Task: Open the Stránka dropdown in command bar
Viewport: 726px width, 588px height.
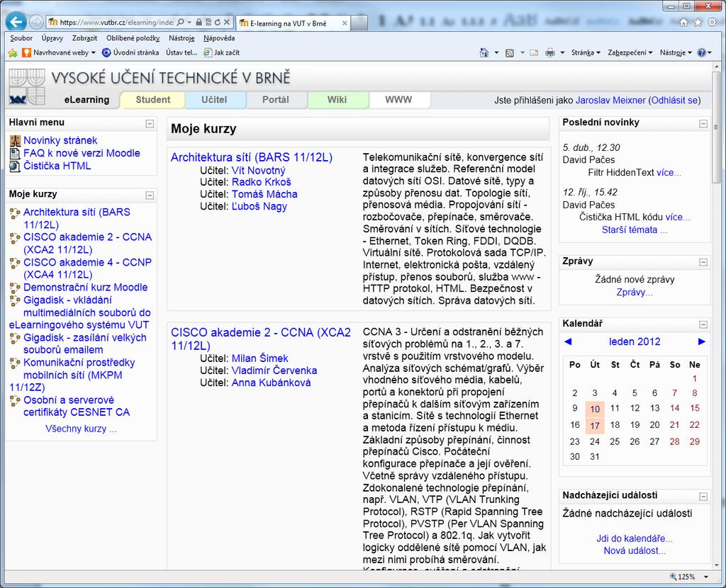Action: coord(586,52)
